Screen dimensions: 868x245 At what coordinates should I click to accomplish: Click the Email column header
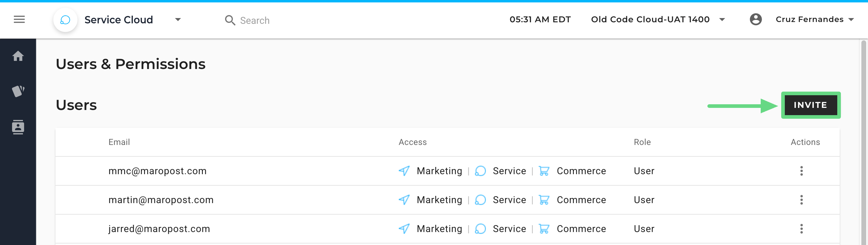coord(119,142)
